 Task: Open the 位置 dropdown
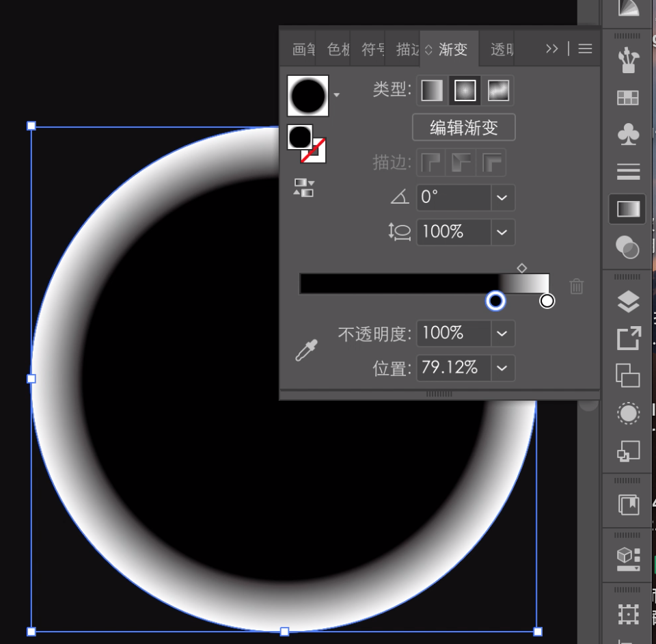point(502,368)
